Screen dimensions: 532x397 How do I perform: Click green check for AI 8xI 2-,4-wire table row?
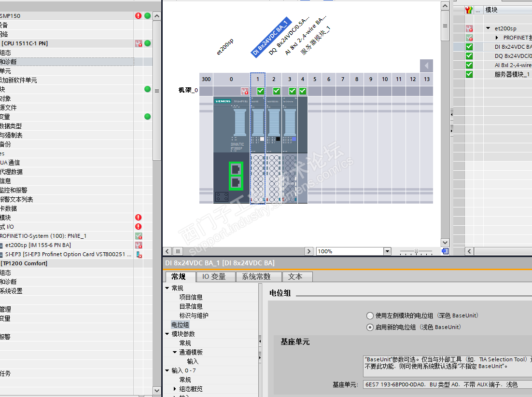[x=469, y=65]
